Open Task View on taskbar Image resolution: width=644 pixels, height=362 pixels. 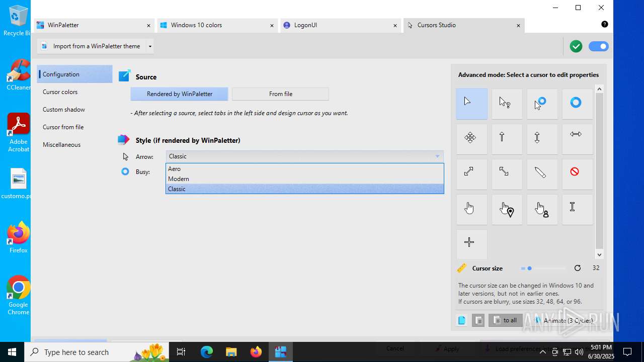pyautogui.click(x=181, y=352)
